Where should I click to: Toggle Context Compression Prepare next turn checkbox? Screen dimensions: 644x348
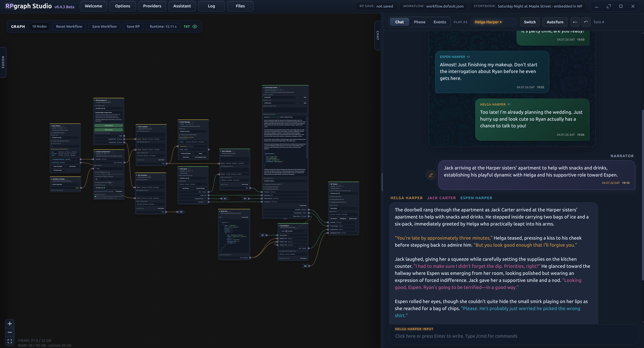click(95, 182)
